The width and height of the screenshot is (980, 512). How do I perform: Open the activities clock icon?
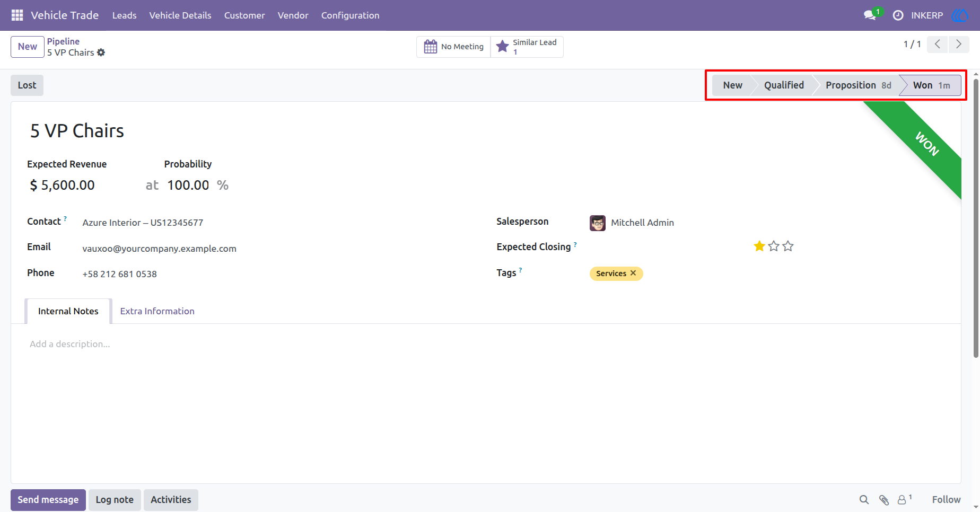[x=898, y=15]
